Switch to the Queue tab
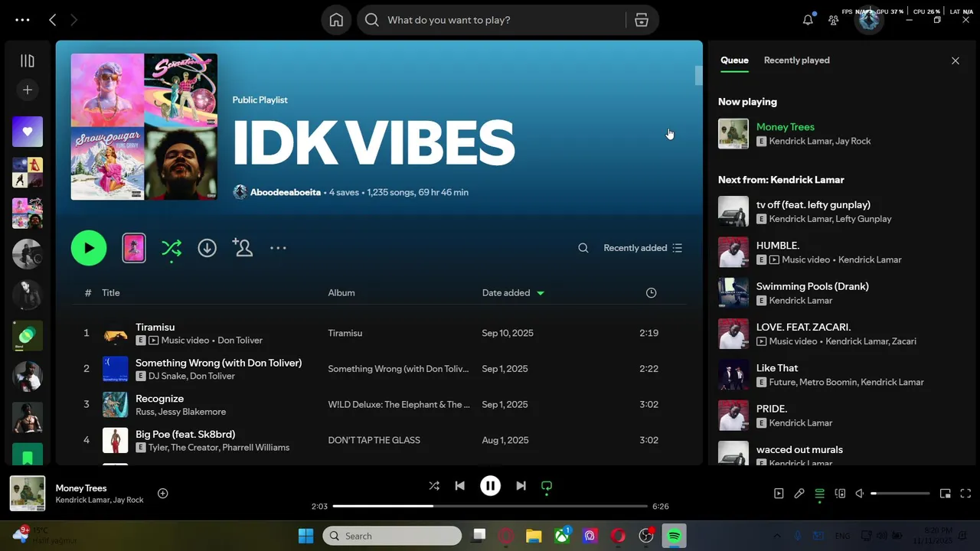980x551 pixels. coord(734,60)
